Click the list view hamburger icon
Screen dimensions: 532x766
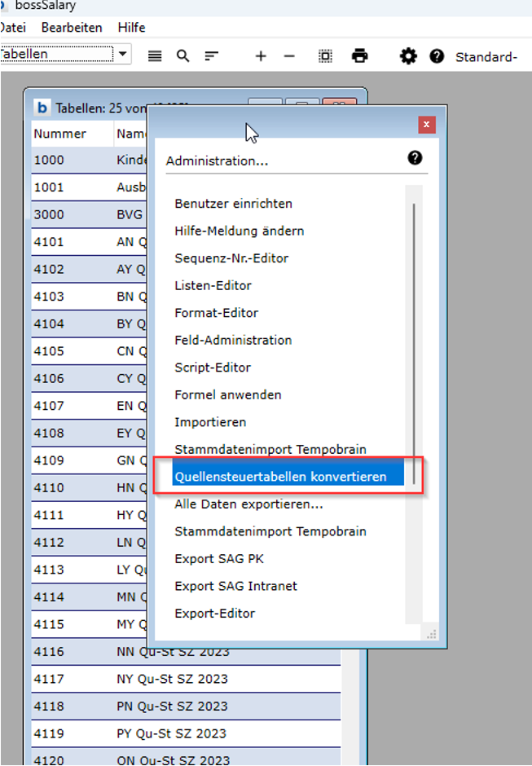pyautogui.click(x=155, y=56)
